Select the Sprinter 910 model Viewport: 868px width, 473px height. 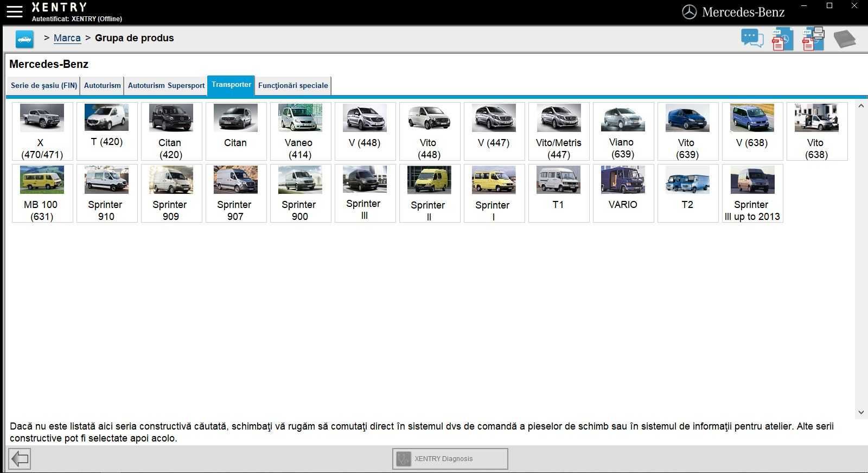[x=107, y=193]
